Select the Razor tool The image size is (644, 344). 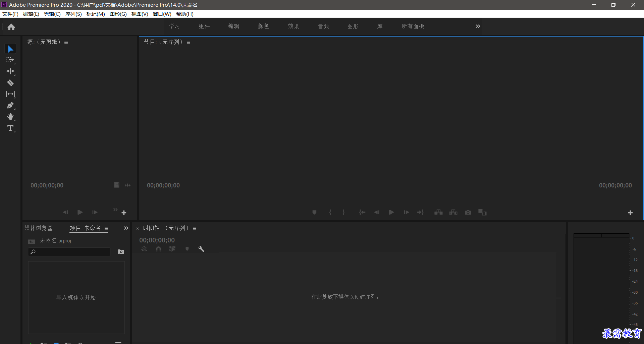click(x=10, y=83)
